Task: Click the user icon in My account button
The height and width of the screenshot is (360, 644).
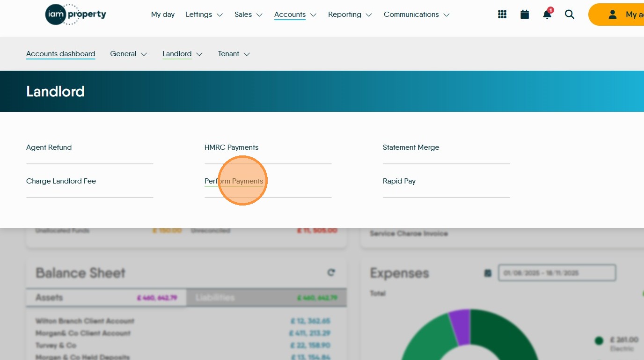Action: (613, 15)
